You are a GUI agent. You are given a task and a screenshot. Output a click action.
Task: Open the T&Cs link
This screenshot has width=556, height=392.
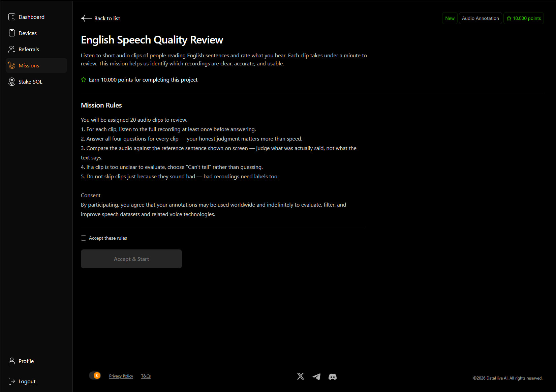tap(146, 376)
